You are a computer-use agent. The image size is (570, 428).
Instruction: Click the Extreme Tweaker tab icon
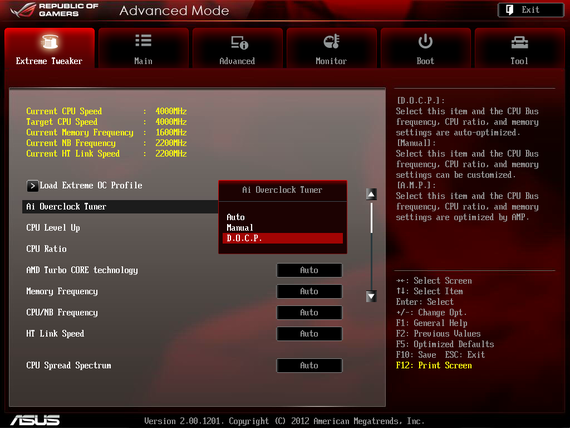pos(50,42)
